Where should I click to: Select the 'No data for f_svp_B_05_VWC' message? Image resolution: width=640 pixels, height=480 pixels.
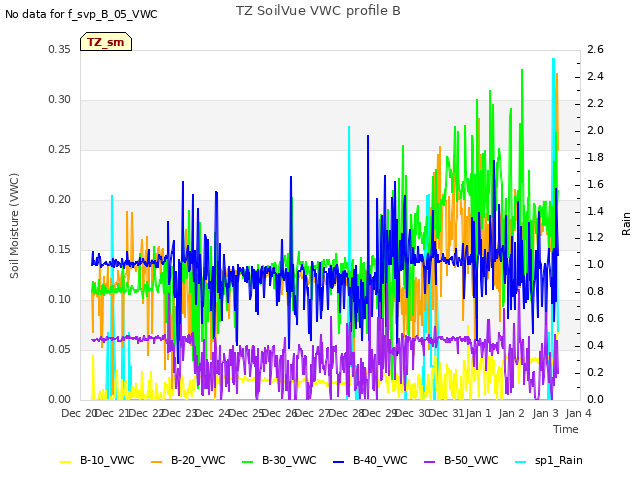pyautogui.click(x=81, y=14)
